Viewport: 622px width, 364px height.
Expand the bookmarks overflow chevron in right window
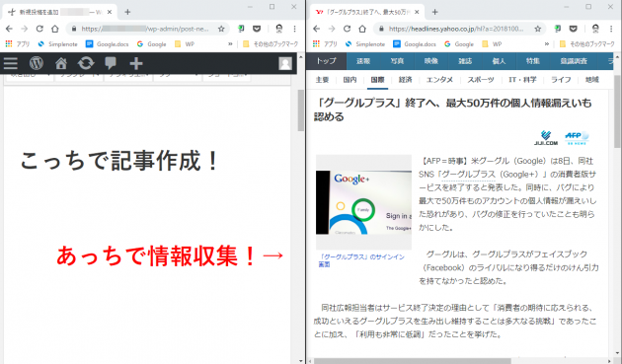point(547,44)
